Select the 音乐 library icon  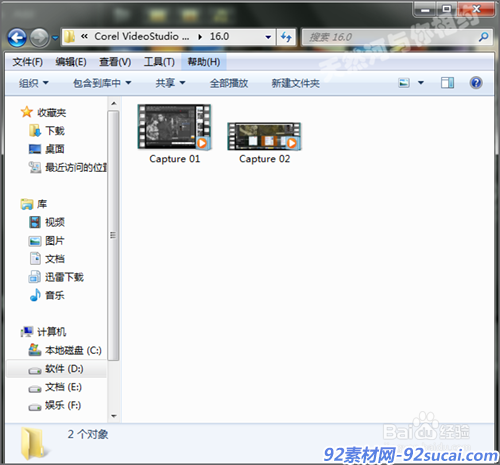(x=35, y=295)
